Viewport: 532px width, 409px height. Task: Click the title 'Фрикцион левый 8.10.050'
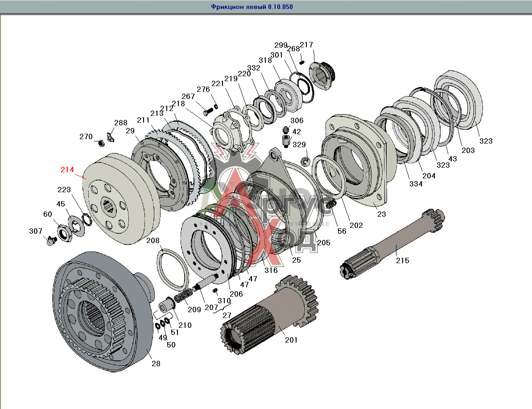coord(252,7)
